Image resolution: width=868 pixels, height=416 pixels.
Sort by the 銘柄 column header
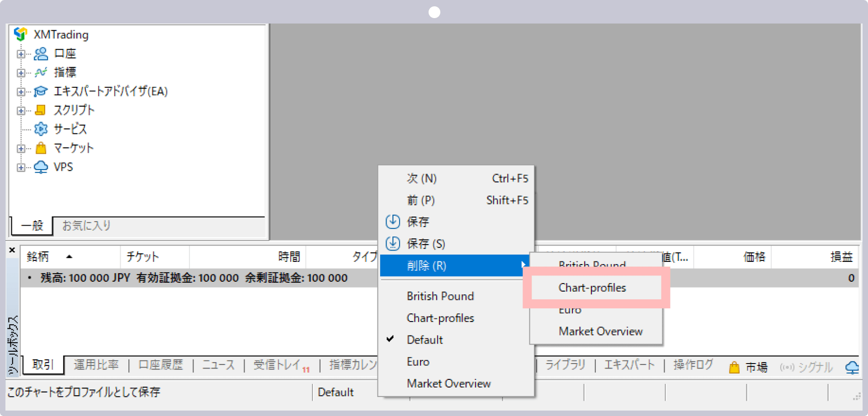point(38,257)
